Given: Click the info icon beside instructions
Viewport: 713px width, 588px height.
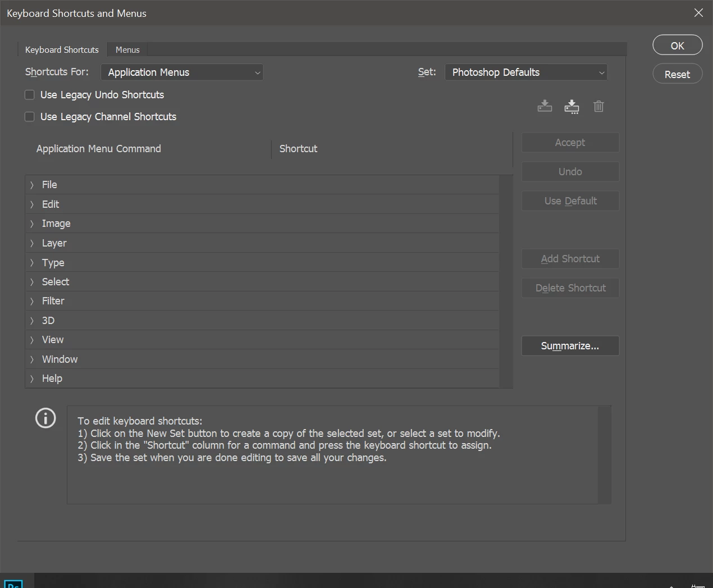Looking at the screenshot, I should click(x=45, y=418).
